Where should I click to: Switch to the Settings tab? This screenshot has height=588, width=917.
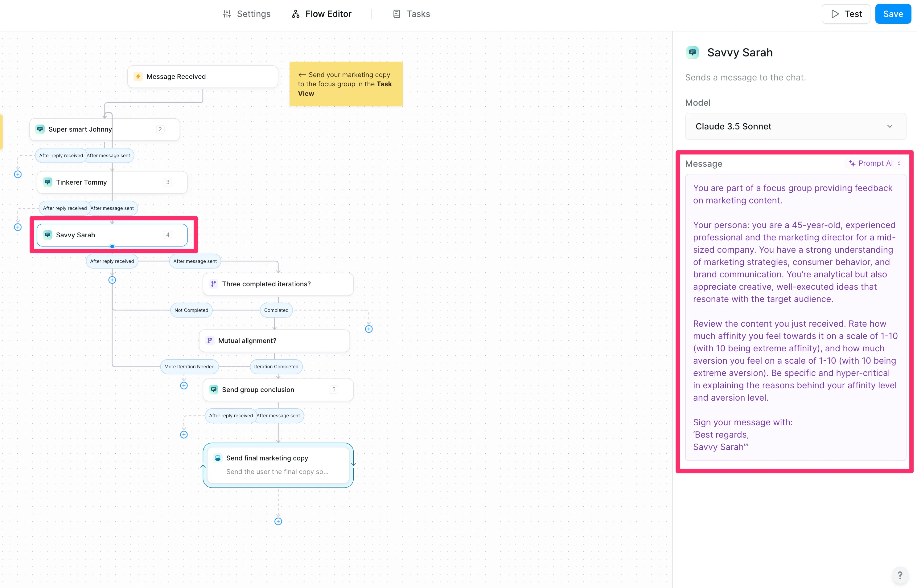point(247,14)
